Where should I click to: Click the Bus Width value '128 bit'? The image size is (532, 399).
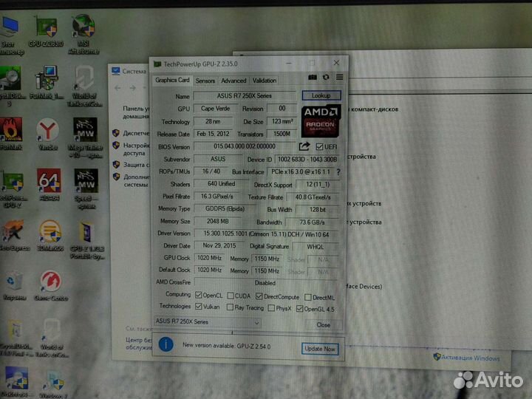(317, 210)
